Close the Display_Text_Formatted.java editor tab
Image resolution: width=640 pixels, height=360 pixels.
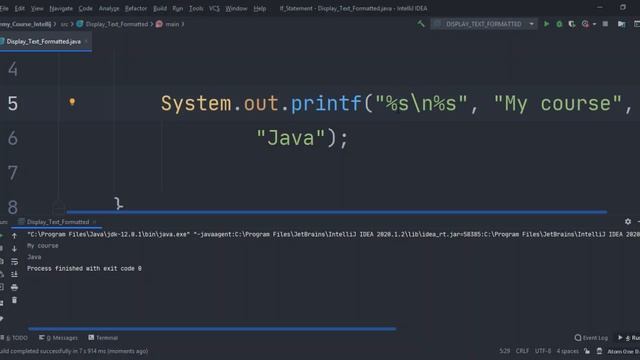pos(86,42)
